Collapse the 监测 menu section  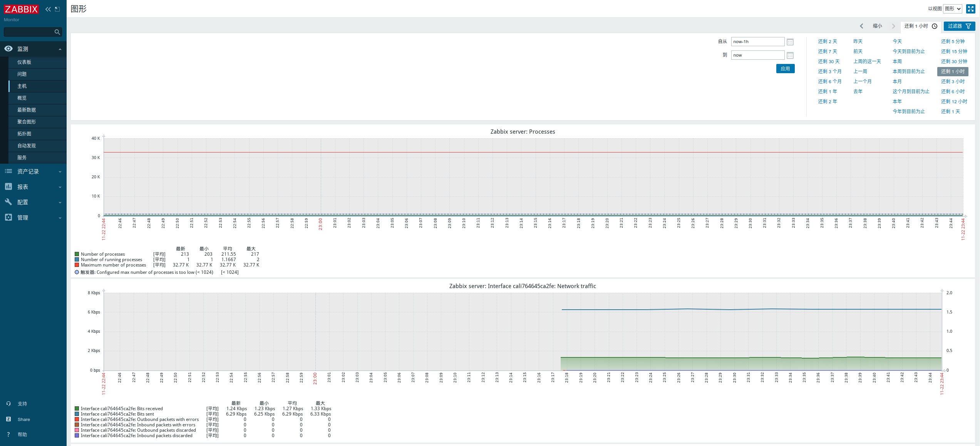pyautogui.click(x=60, y=49)
